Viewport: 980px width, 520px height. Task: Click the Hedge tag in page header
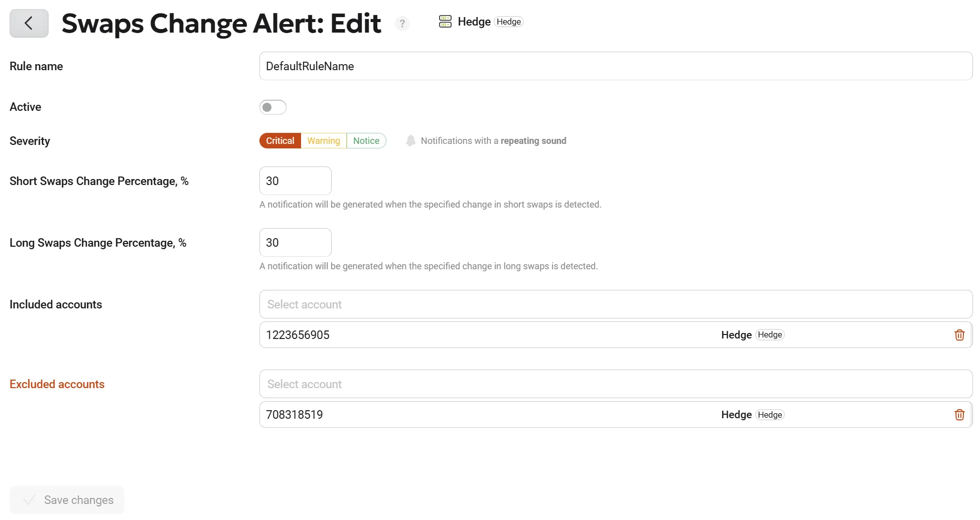[509, 22]
